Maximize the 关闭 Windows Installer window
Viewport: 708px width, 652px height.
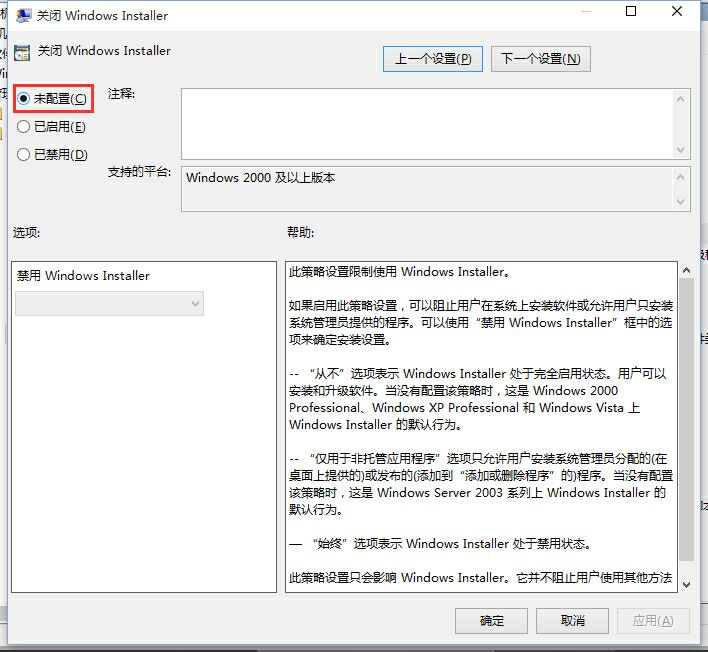click(631, 11)
